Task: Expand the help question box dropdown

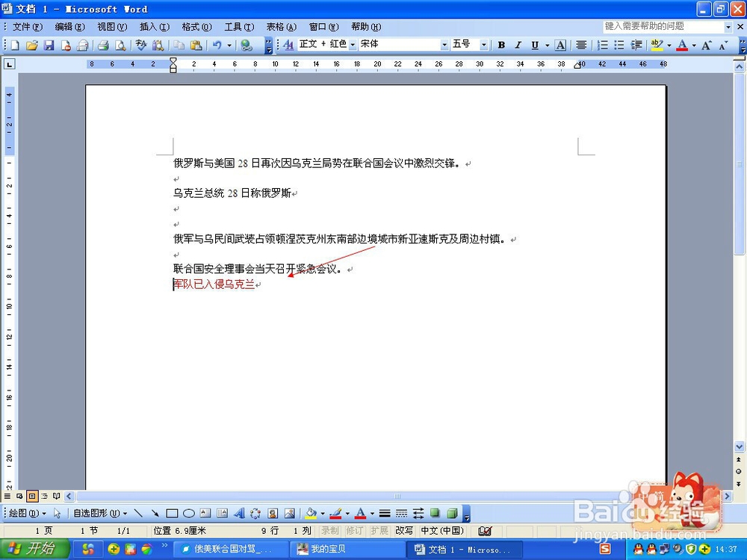Action: click(x=728, y=27)
